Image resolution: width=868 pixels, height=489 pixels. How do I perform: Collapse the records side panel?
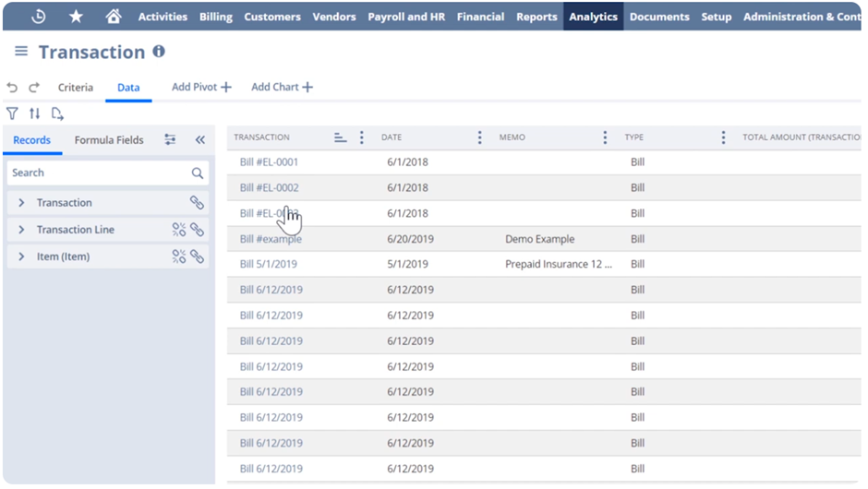tap(199, 140)
